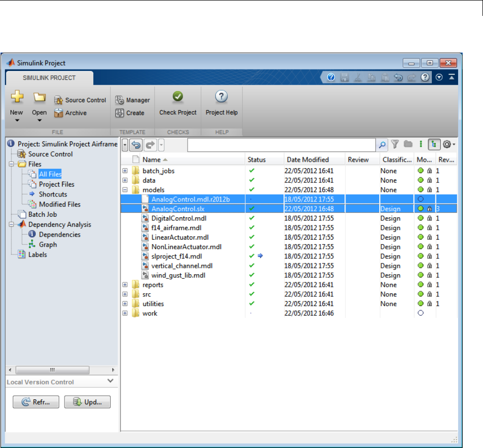
Task: Click the file search input field
Action: tap(281, 145)
